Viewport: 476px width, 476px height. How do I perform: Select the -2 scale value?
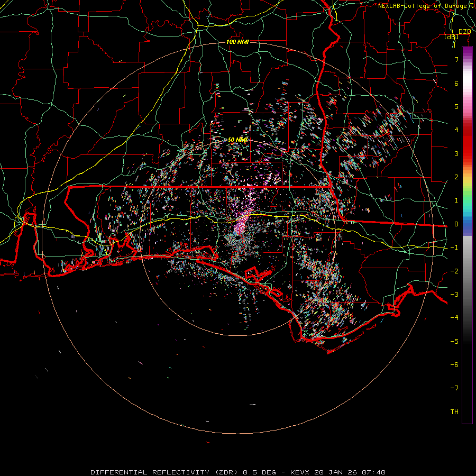tap(454, 271)
